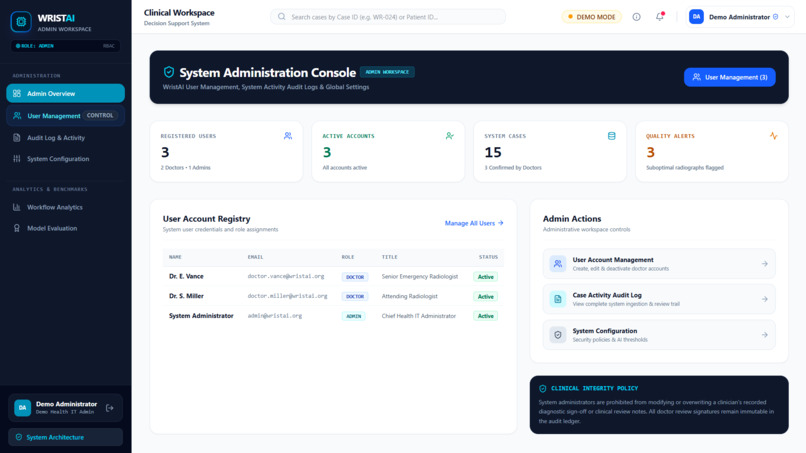
Task: Click the System Architecture shield icon
Action: tap(19, 437)
